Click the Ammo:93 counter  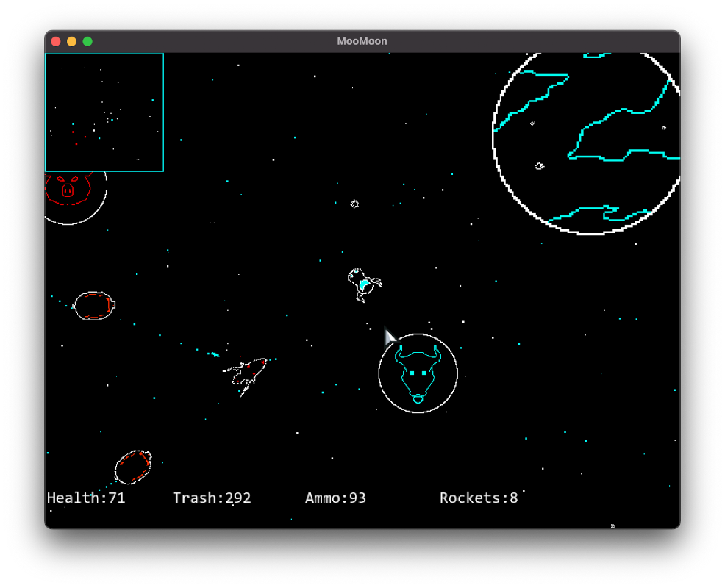(x=335, y=498)
